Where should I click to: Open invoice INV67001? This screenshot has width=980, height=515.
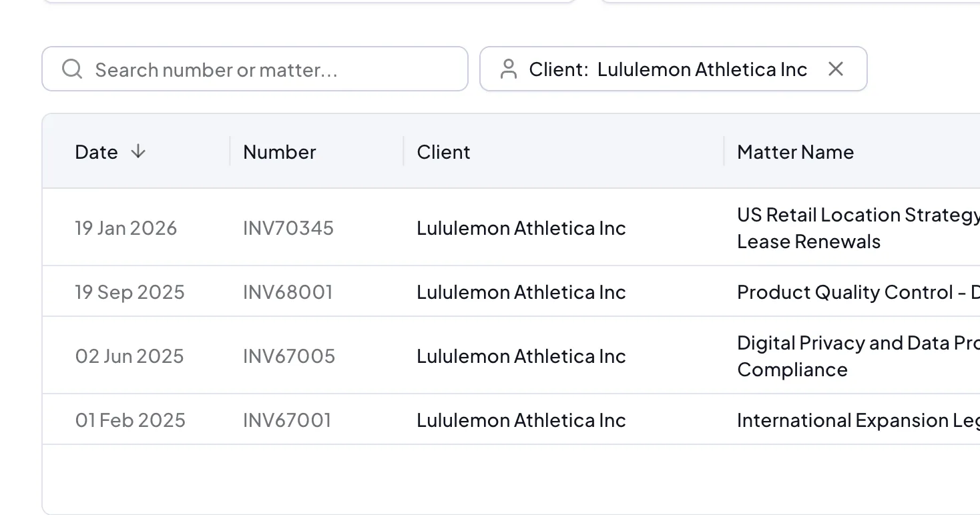point(287,420)
